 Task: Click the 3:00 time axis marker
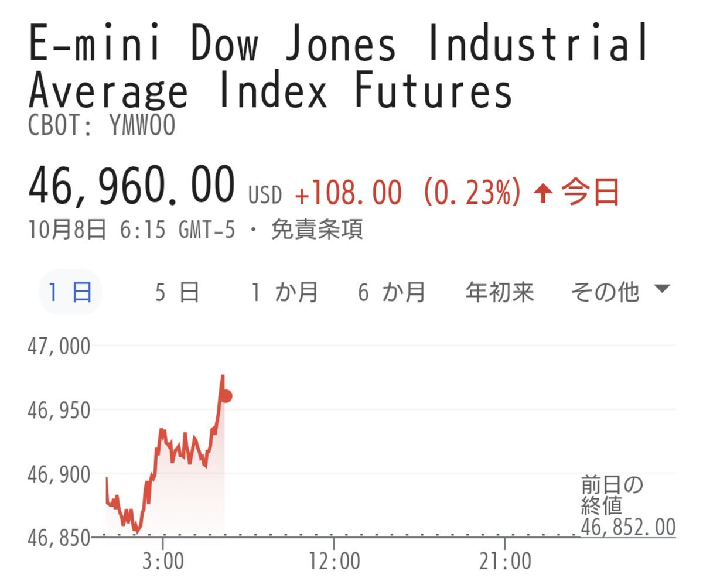coord(163,561)
